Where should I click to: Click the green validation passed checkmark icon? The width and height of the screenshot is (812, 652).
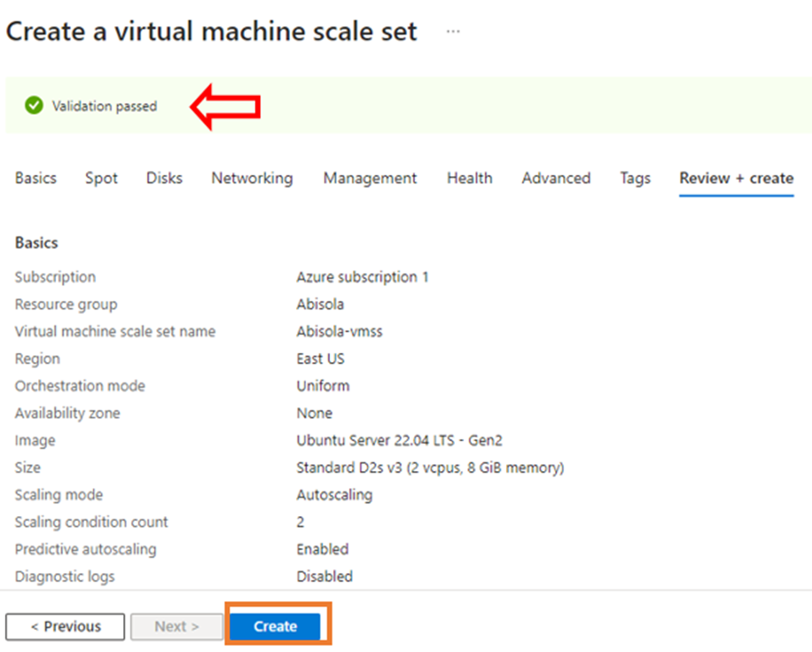(34, 106)
